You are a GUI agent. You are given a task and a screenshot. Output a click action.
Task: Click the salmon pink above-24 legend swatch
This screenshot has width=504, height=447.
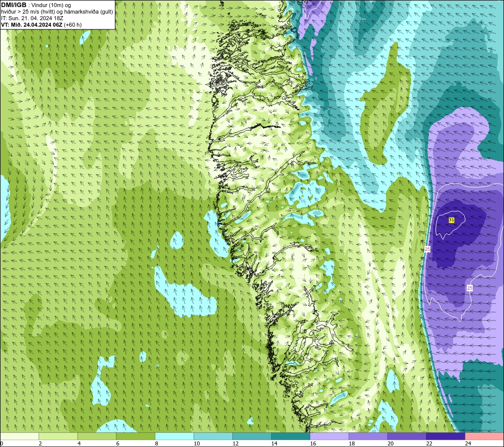(484, 436)
